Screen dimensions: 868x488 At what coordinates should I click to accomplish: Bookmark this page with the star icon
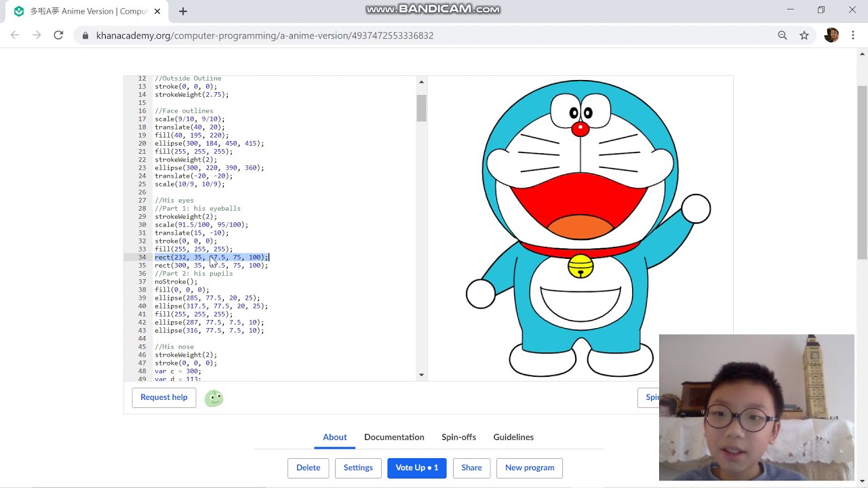tap(804, 35)
